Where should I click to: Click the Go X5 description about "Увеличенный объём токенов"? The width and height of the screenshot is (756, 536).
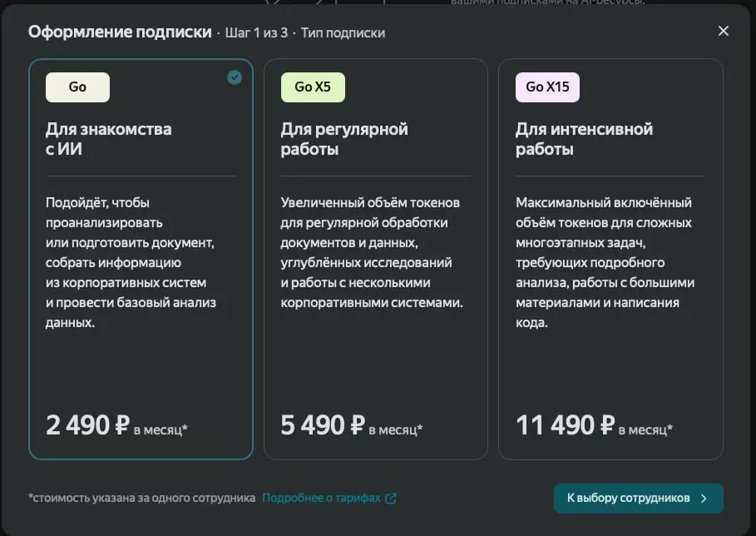click(x=372, y=252)
